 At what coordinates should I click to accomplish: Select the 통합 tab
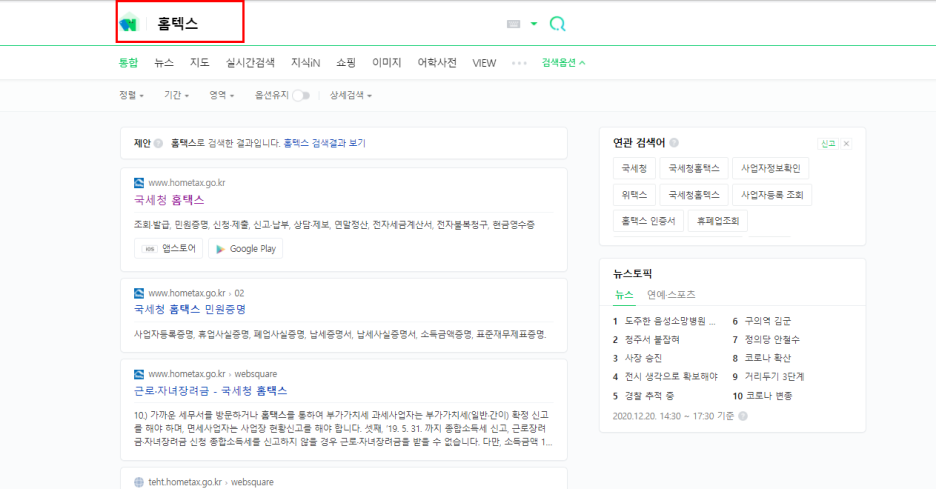coord(128,63)
